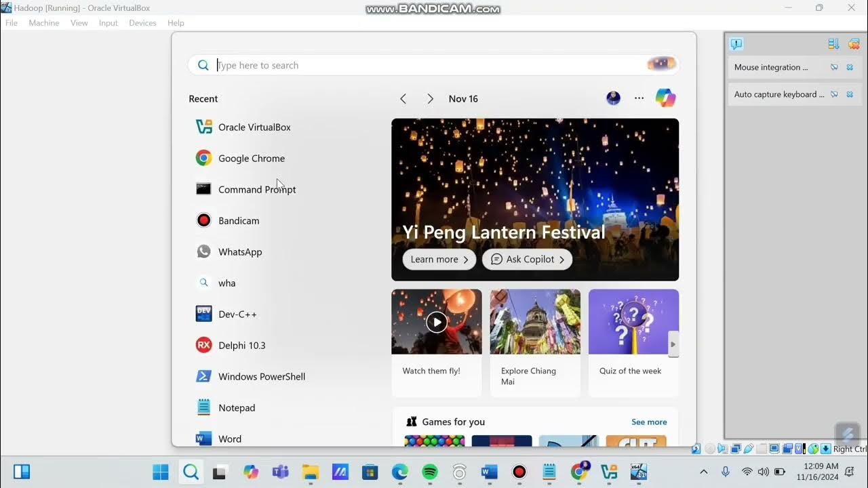The image size is (868, 488).
Task: Open Copilot from the taskbar
Action: coord(251,472)
